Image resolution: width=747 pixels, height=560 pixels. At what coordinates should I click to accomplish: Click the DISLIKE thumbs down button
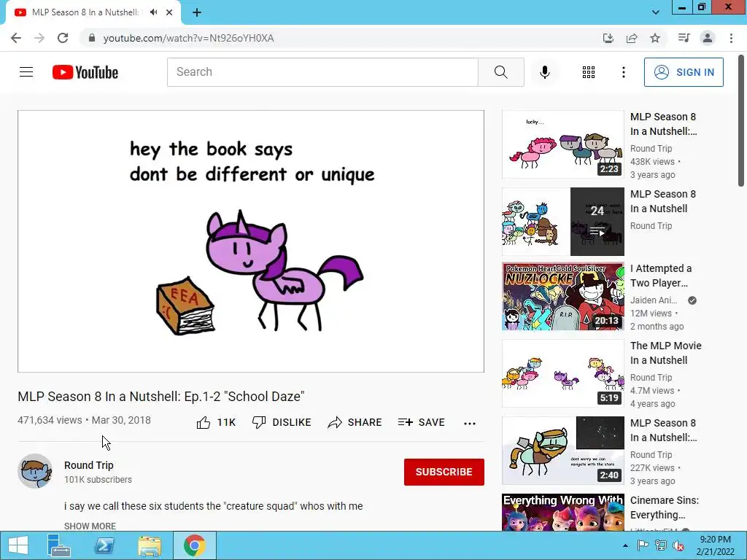pyautogui.click(x=282, y=422)
